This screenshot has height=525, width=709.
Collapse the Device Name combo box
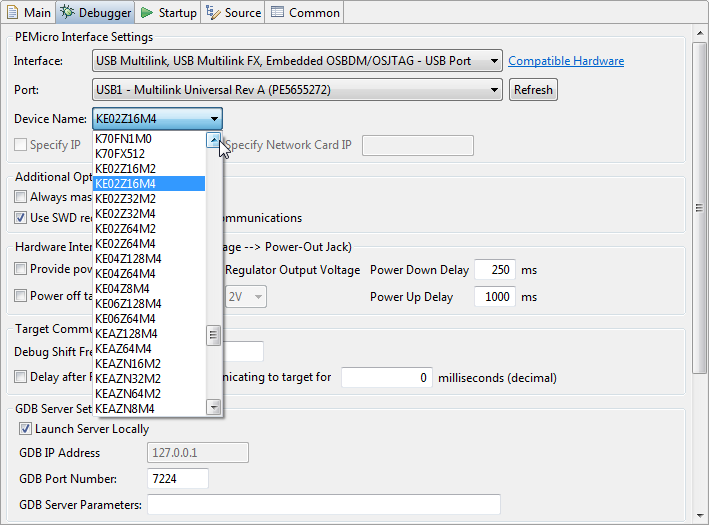click(157, 118)
